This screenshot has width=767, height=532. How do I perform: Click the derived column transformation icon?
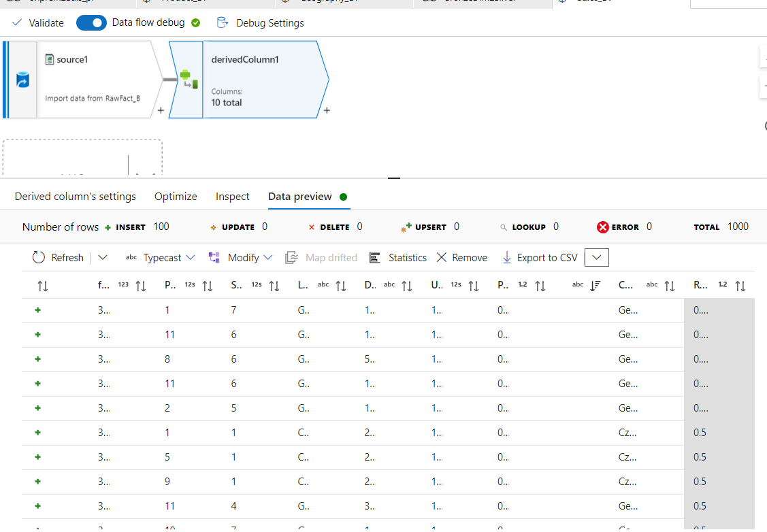pos(189,79)
